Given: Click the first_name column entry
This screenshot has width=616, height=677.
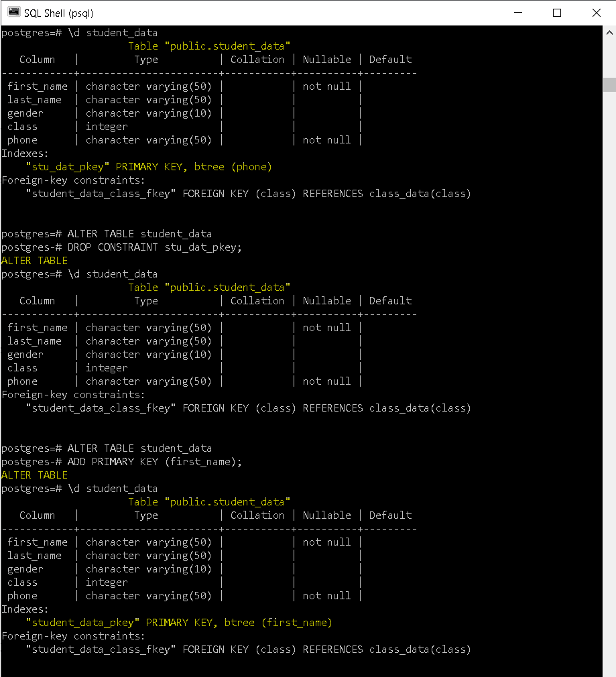Looking at the screenshot, I should pos(38,86).
